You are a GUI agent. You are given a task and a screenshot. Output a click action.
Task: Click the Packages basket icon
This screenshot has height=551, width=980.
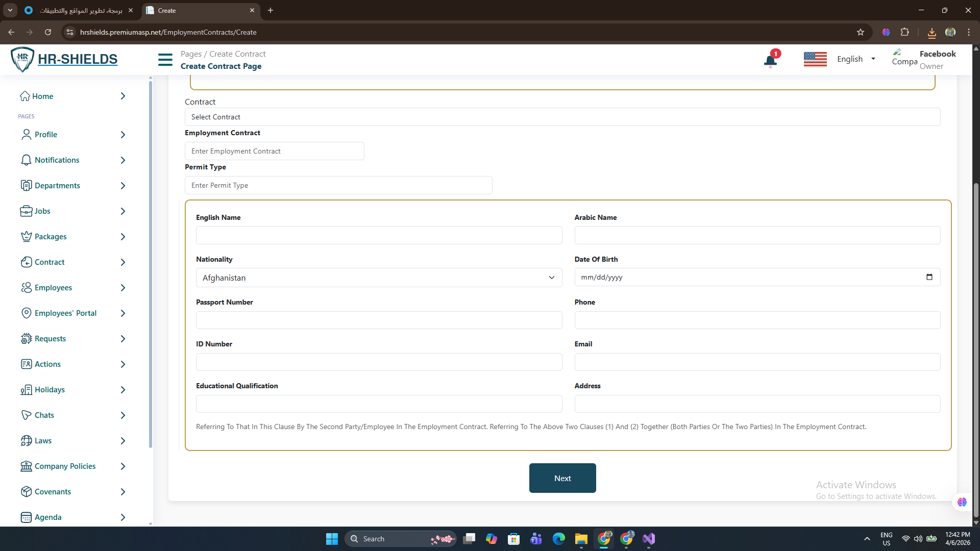click(26, 236)
